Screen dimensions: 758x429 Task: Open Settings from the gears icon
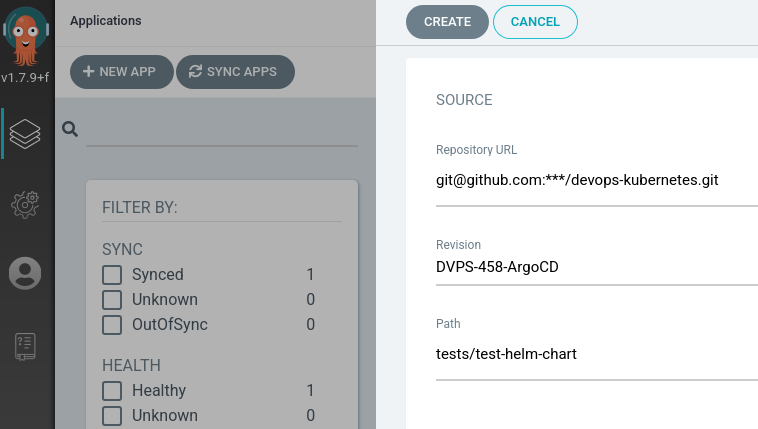pos(25,204)
